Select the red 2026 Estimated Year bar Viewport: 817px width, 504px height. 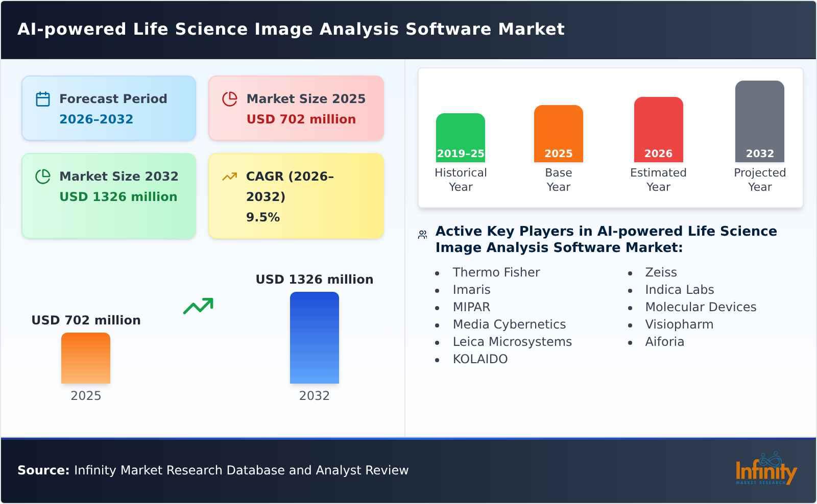click(x=658, y=129)
